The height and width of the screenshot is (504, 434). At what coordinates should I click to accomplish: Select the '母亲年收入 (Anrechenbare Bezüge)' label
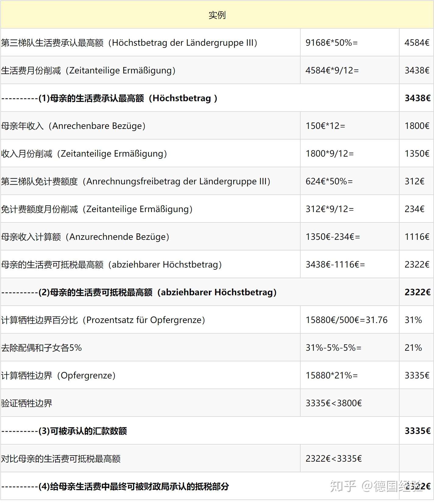point(73,126)
